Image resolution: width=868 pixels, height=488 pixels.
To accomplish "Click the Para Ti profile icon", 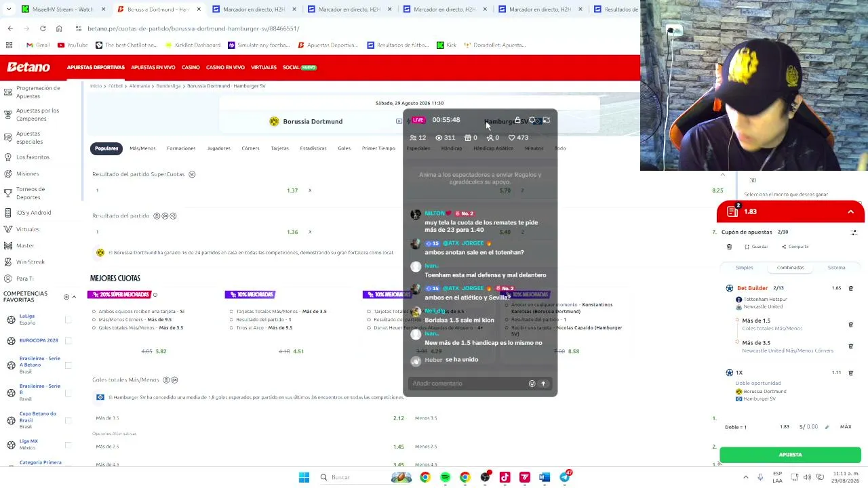I will click(x=8, y=278).
